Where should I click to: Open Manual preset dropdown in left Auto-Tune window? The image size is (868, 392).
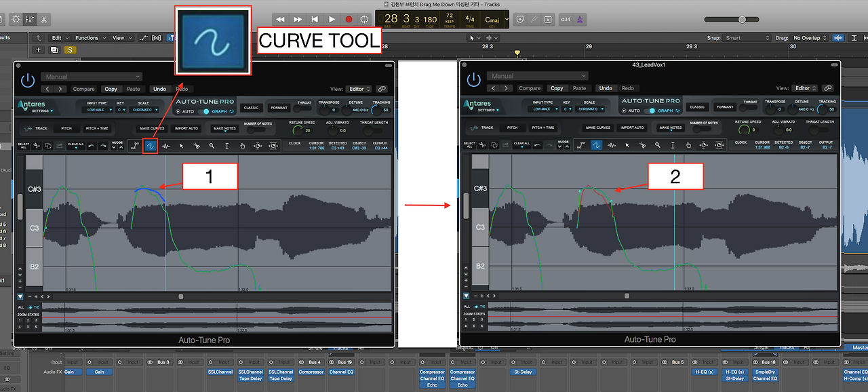pos(92,77)
